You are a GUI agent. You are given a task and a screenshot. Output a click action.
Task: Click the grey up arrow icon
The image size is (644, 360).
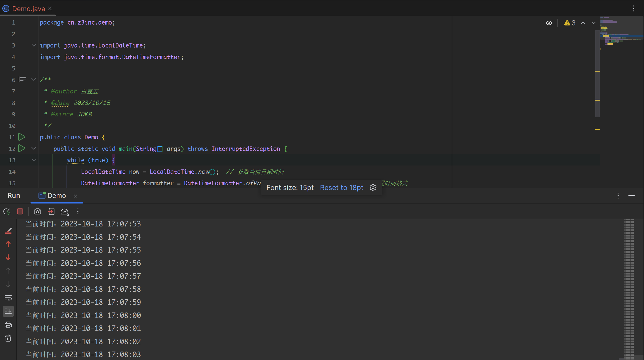(x=8, y=271)
